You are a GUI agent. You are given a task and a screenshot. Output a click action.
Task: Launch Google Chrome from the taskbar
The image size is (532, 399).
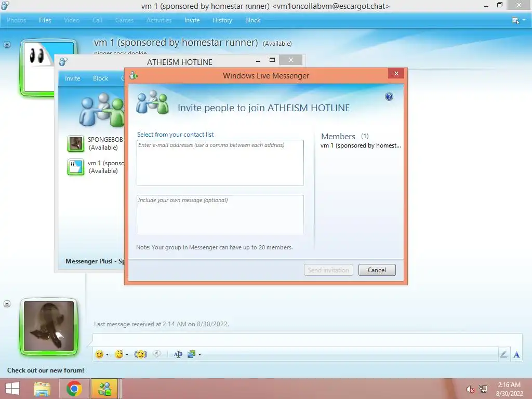coord(74,389)
